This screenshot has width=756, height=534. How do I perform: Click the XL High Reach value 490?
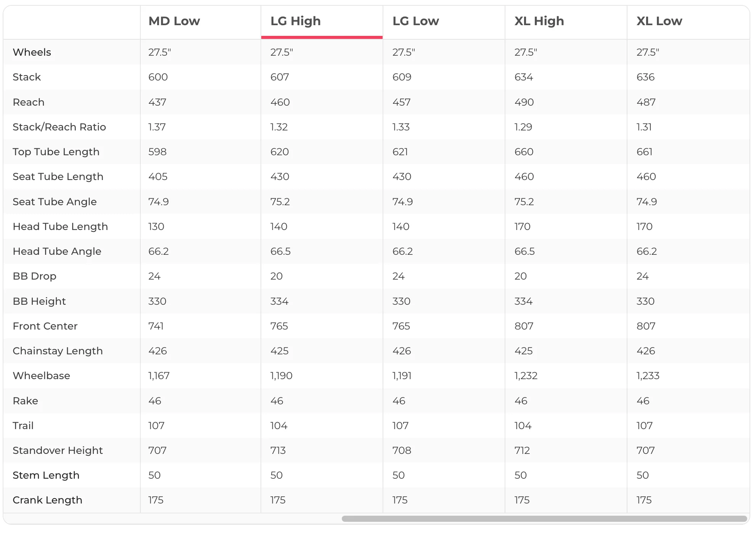(524, 102)
